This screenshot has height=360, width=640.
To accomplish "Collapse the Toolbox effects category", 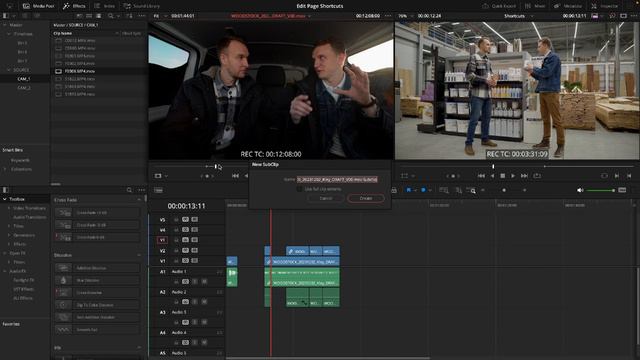I will (x=4, y=199).
